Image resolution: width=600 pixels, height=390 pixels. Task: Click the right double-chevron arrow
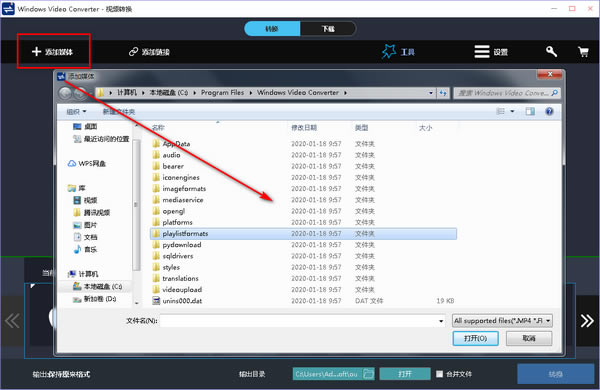[x=587, y=321]
